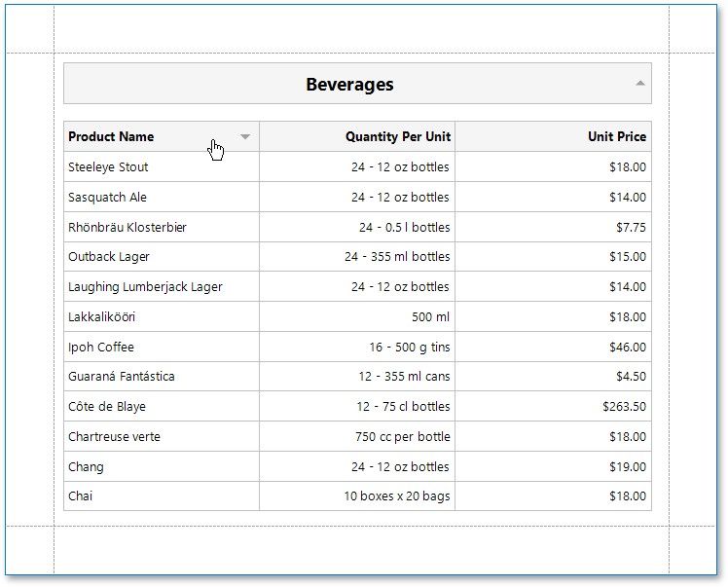The image size is (728, 587).
Task: Click the Chang product cell
Action: point(86,467)
